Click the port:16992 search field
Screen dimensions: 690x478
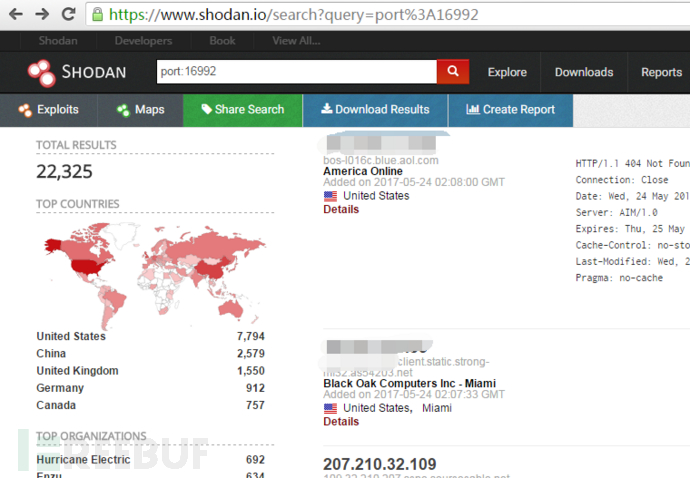(x=297, y=71)
